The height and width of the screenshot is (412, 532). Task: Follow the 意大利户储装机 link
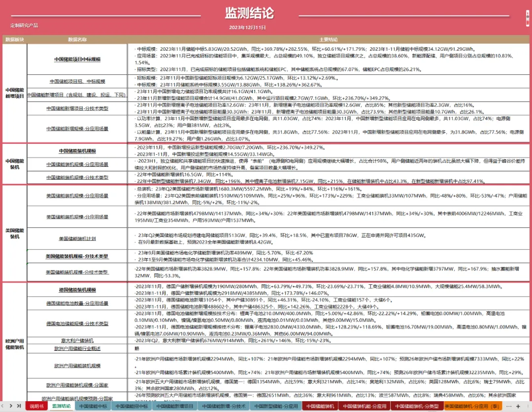pyautogui.click(x=77, y=341)
